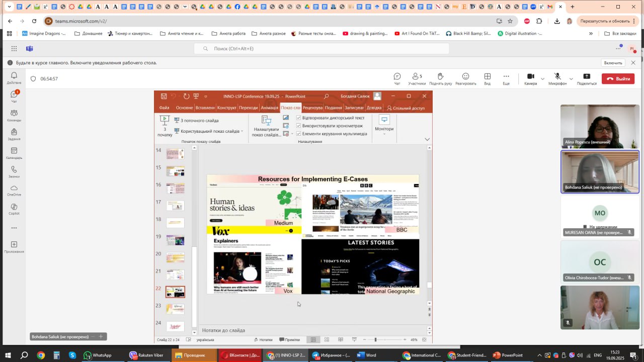The width and height of the screenshot is (644, 362).
Task: Open the Reactions menu
Action: (465, 78)
